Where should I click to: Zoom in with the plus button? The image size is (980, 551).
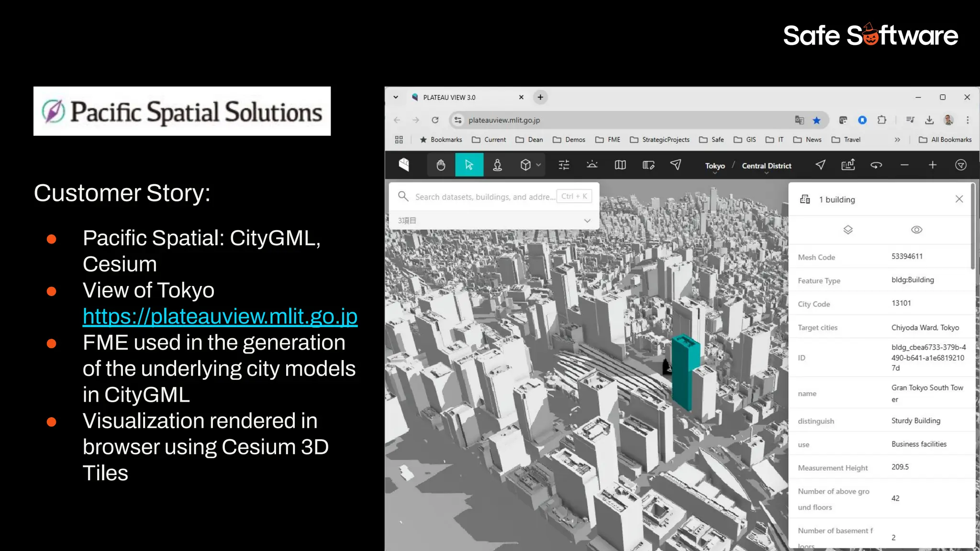point(933,165)
